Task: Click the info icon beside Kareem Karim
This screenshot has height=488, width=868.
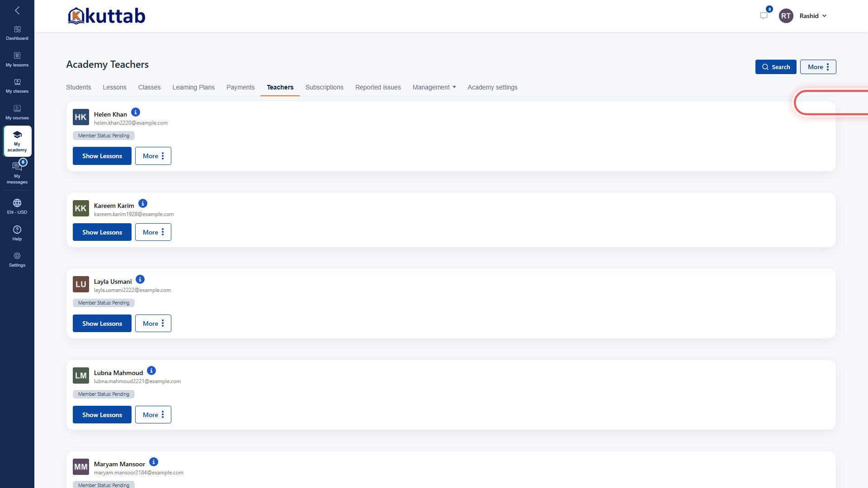Action: 143,203
